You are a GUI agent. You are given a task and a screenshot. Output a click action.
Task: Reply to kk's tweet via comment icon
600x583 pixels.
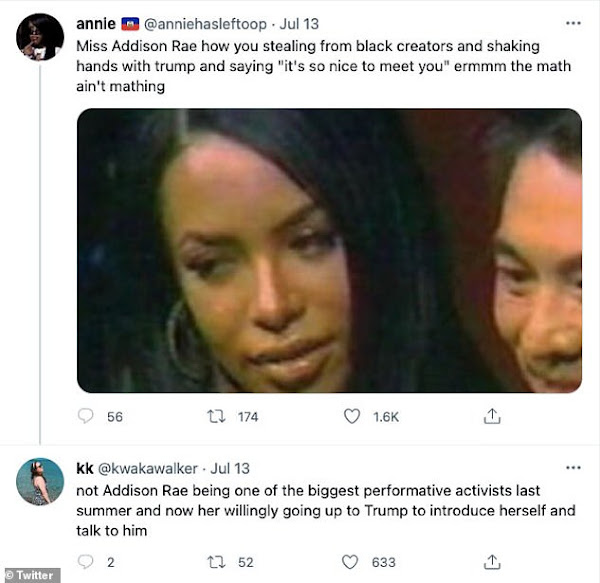[85, 562]
